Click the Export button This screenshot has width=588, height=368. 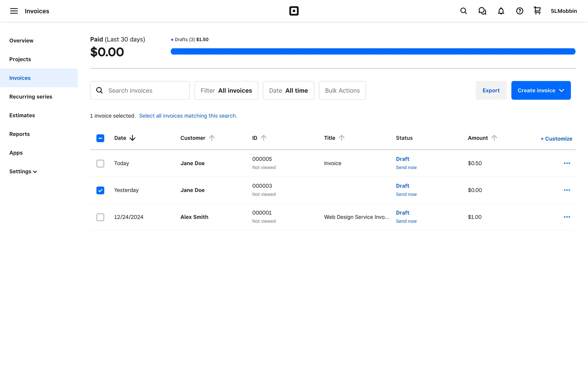(491, 90)
